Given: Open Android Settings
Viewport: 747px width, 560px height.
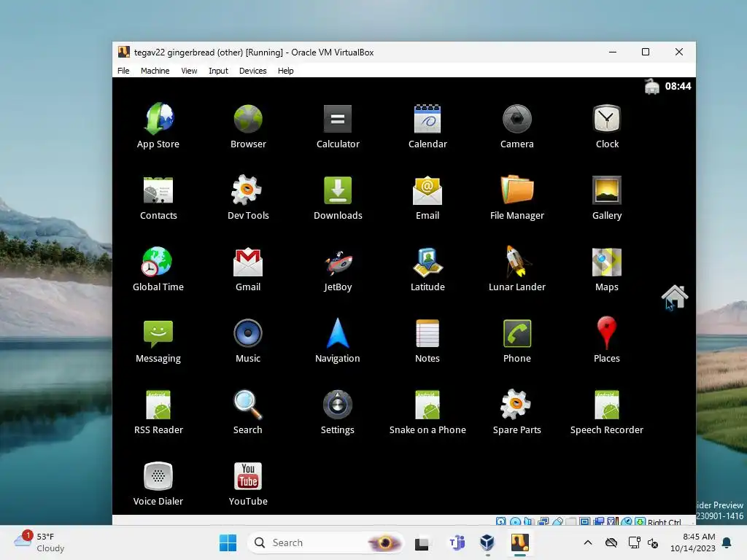Looking at the screenshot, I should click(338, 411).
